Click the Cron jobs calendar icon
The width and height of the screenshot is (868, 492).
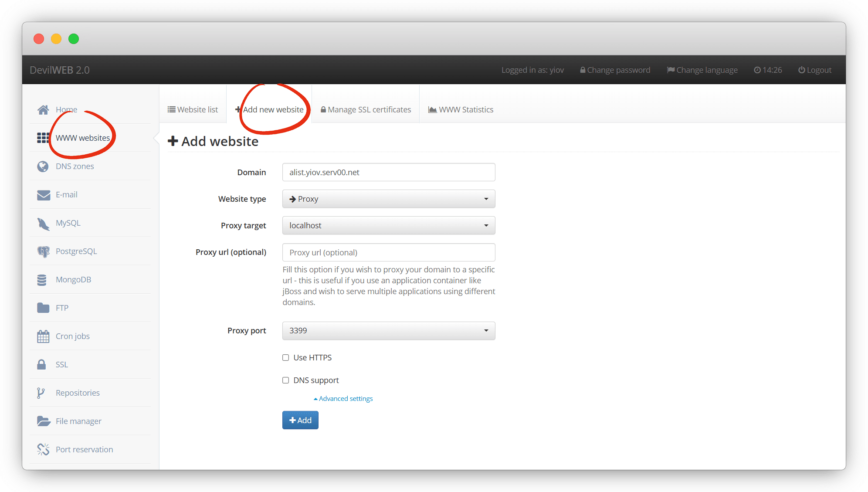point(43,336)
